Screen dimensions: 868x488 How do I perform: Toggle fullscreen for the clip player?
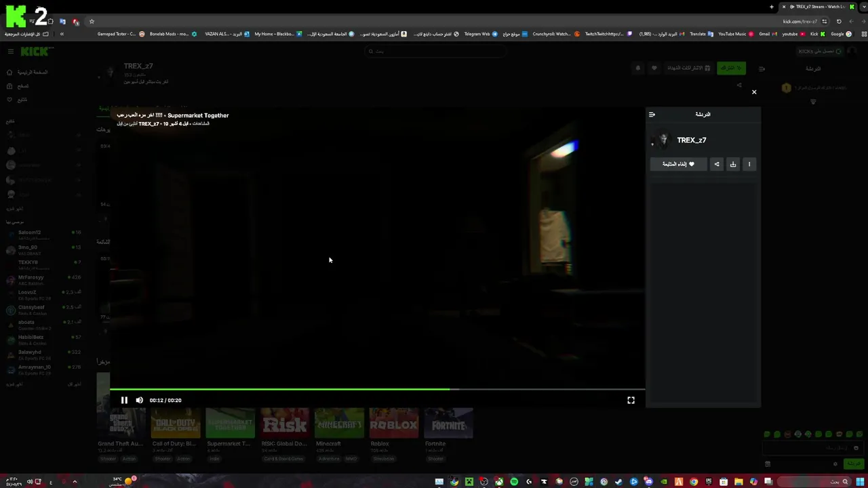631,400
